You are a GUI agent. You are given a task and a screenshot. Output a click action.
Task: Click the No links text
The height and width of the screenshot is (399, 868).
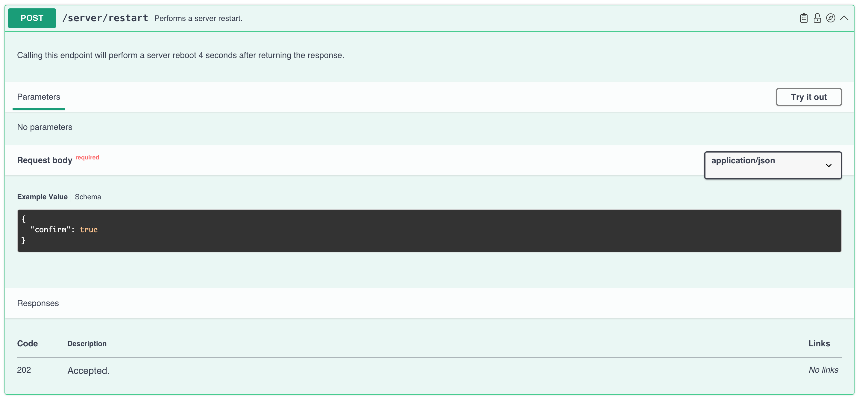823,370
